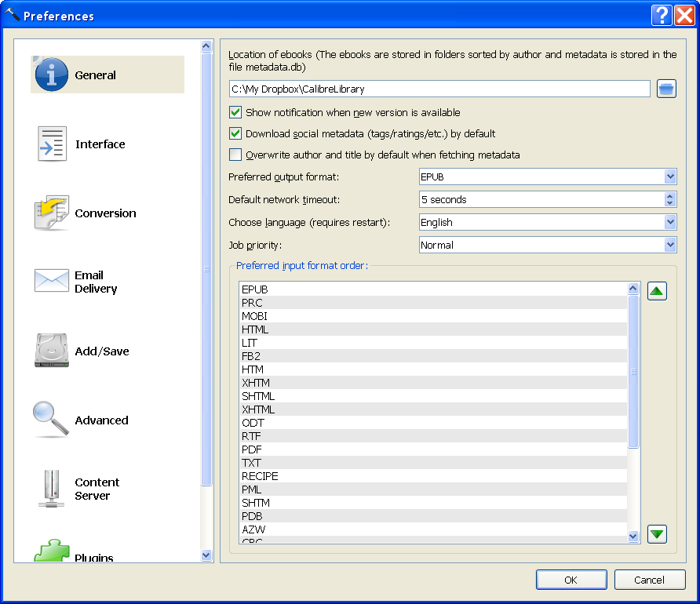Open the General preferences section icon
This screenshot has width=700, height=604.
point(52,75)
